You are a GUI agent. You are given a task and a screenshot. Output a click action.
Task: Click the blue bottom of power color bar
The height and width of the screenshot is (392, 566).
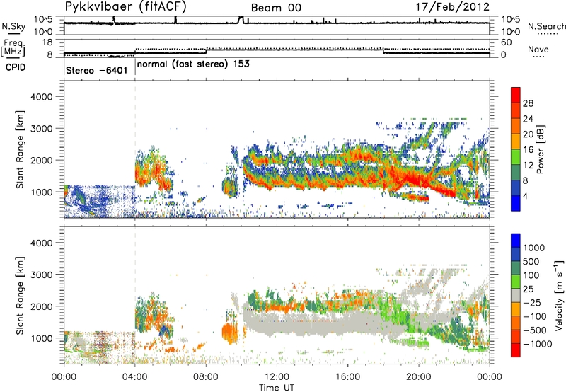pos(516,203)
